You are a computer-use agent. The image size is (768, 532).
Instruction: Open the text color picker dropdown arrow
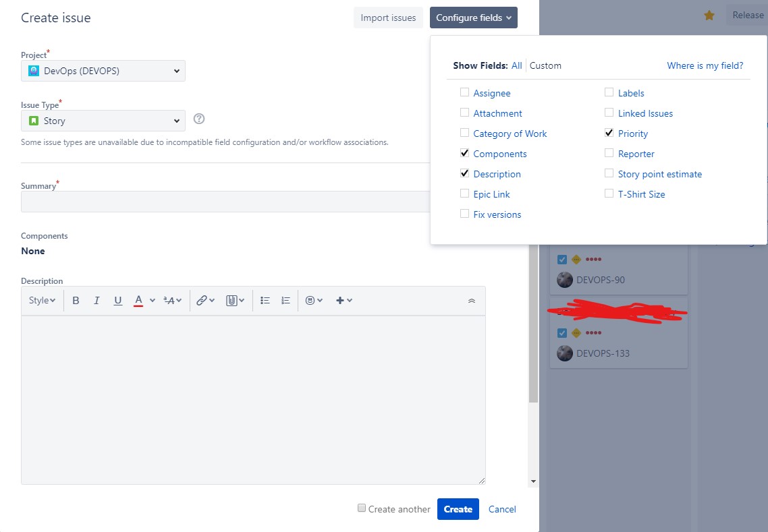pyautogui.click(x=153, y=301)
